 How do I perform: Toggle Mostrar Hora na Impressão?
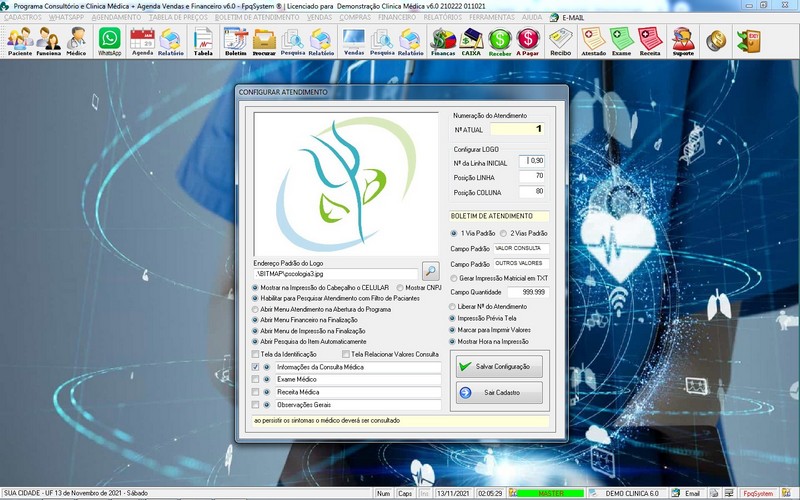coord(452,342)
